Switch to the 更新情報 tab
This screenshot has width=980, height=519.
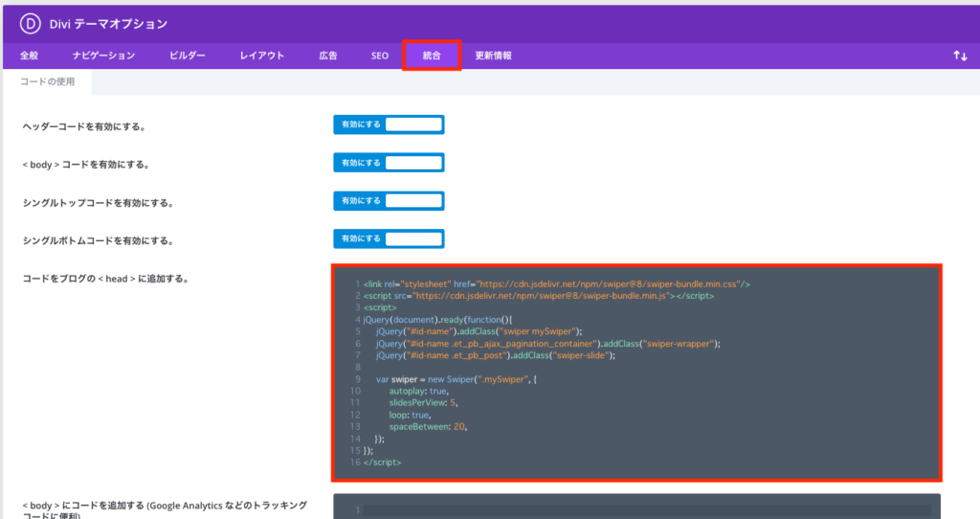point(493,56)
